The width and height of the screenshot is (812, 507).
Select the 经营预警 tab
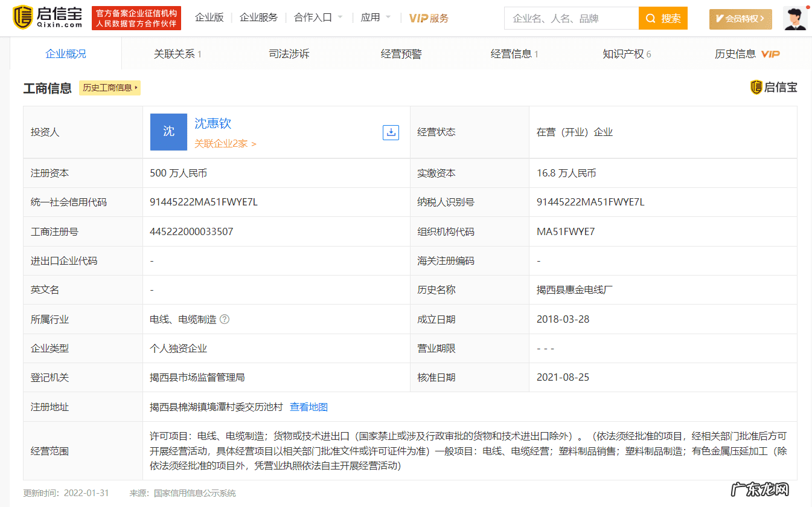(401, 53)
